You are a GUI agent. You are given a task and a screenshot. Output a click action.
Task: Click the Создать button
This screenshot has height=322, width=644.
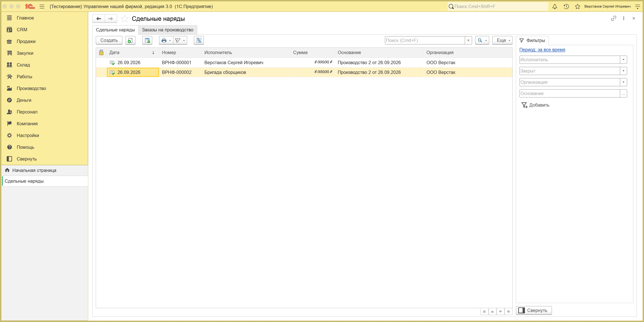pyautogui.click(x=109, y=40)
